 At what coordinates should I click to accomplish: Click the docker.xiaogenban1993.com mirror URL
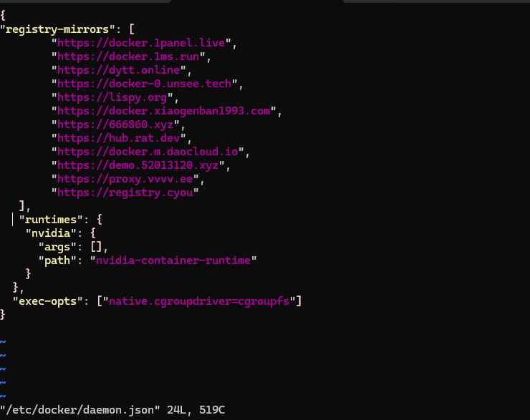[x=164, y=111]
